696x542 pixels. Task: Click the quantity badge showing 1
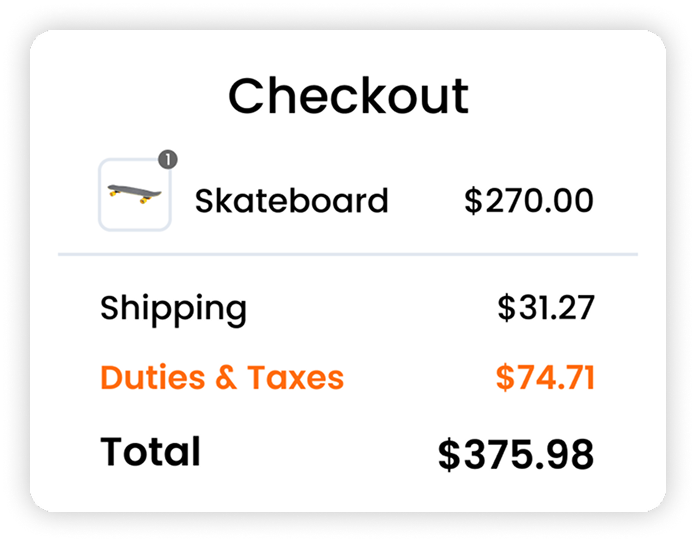pos(168,158)
